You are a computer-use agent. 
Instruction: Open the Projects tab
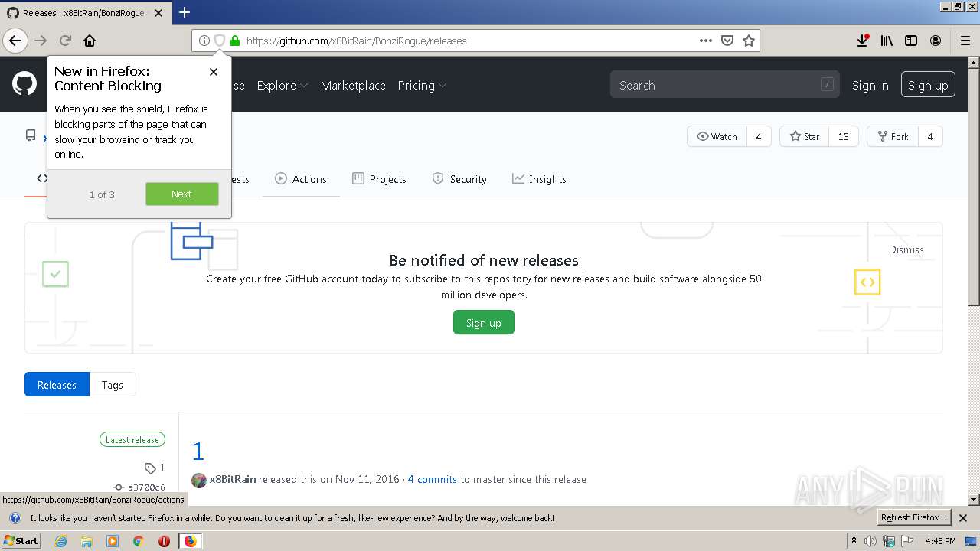click(379, 179)
